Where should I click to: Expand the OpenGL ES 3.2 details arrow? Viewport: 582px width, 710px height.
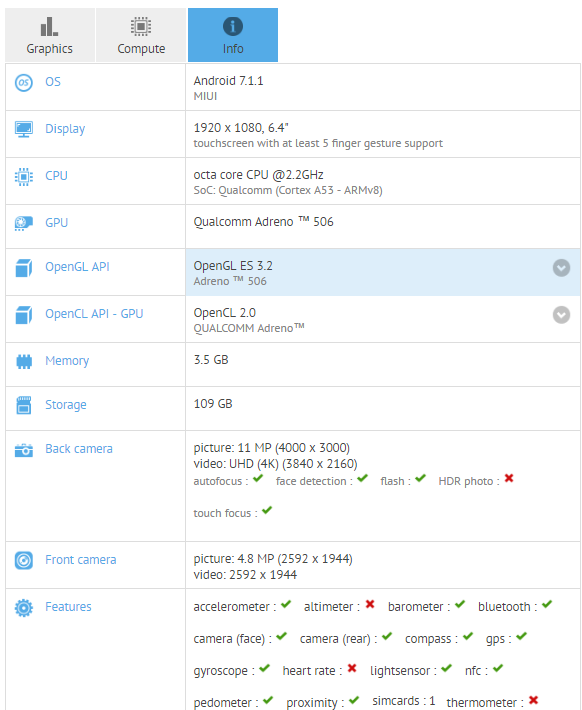pyautogui.click(x=561, y=268)
